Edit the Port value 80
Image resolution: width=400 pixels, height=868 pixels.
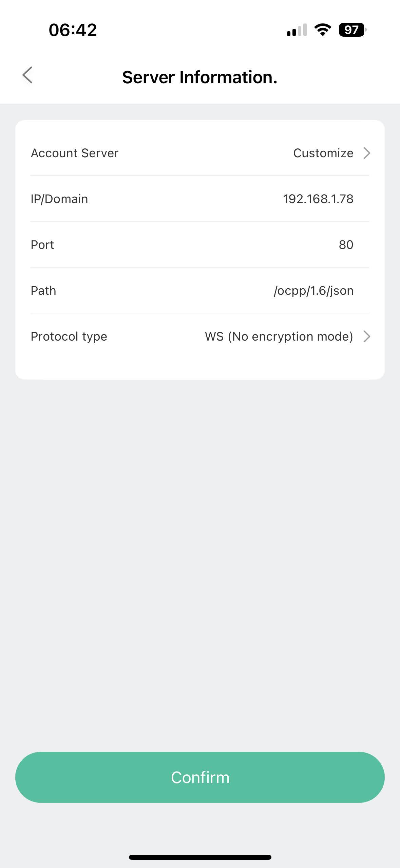pyautogui.click(x=346, y=245)
